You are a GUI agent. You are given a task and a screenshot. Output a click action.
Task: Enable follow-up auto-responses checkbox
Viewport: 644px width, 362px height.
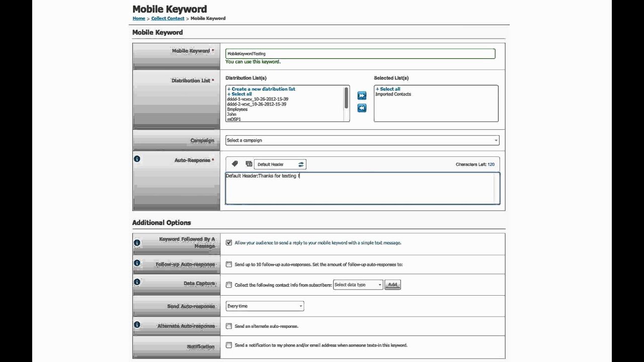(229, 264)
